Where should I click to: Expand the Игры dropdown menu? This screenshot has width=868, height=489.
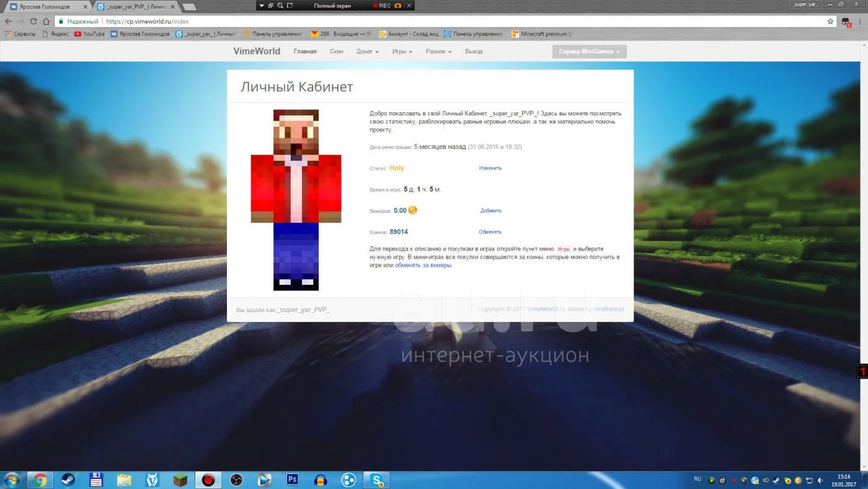pyautogui.click(x=402, y=52)
